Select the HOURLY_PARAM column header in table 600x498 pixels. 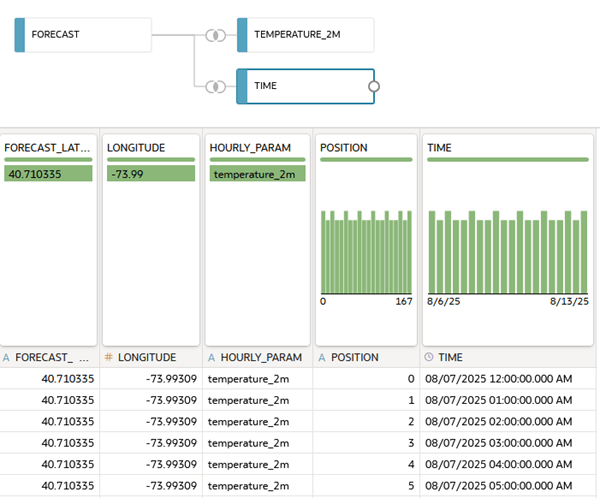(x=258, y=358)
